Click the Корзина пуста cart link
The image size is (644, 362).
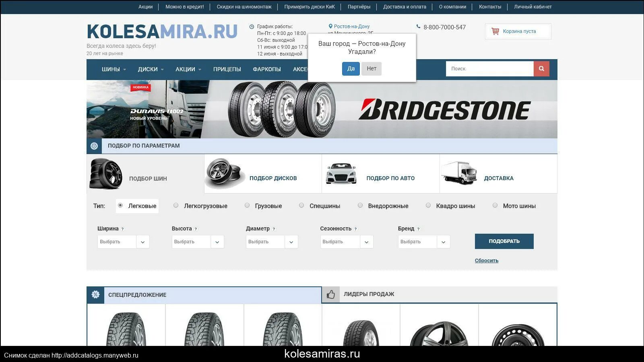[519, 31]
